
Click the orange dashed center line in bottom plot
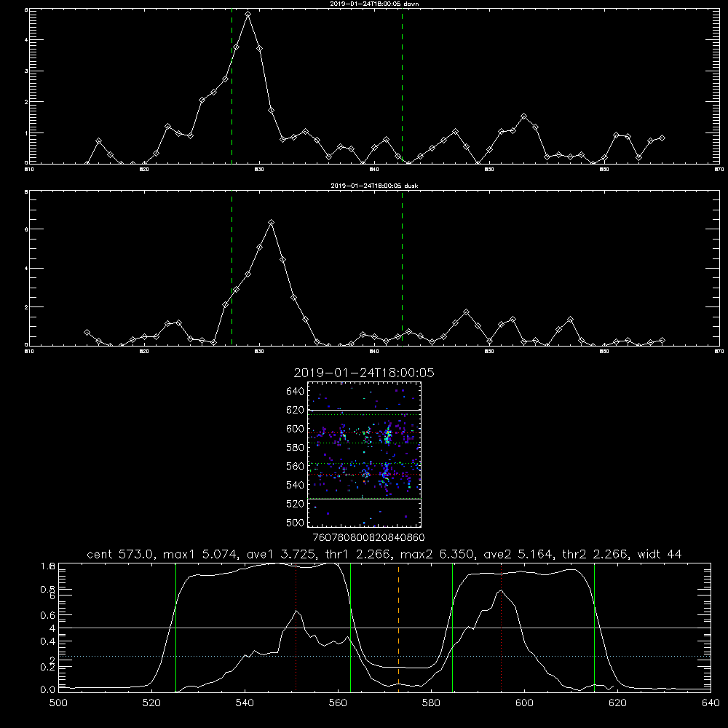(x=398, y=628)
